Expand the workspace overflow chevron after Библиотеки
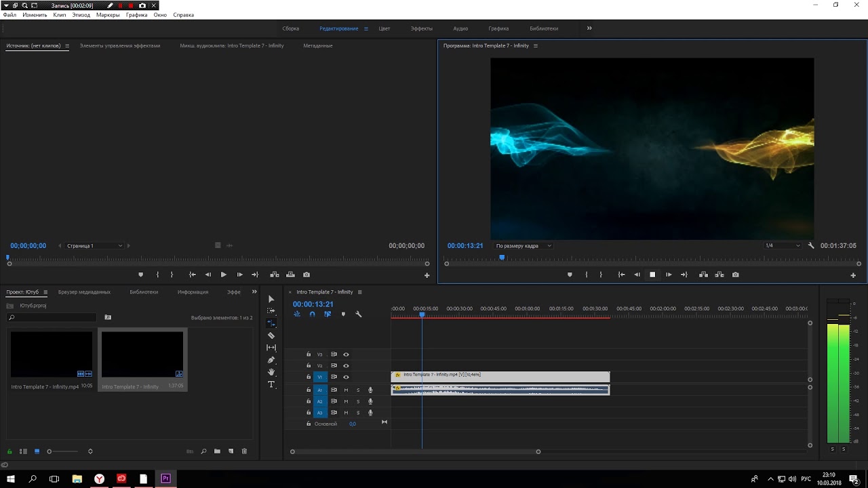The width and height of the screenshot is (868, 488). coord(589,28)
